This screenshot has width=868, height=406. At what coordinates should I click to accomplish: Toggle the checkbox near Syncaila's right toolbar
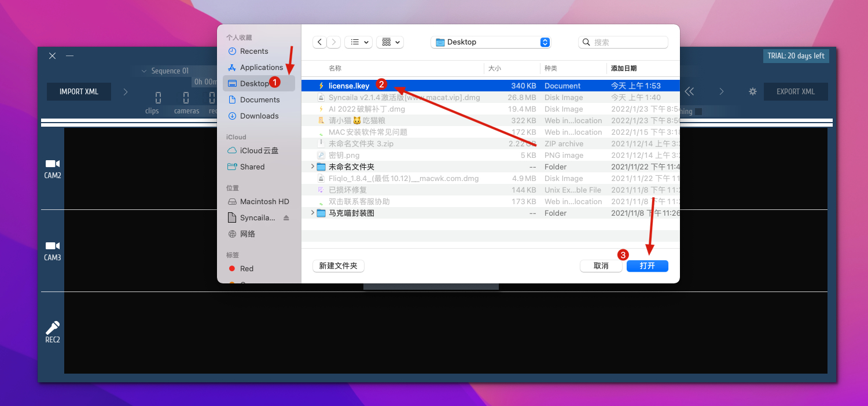(698, 112)
